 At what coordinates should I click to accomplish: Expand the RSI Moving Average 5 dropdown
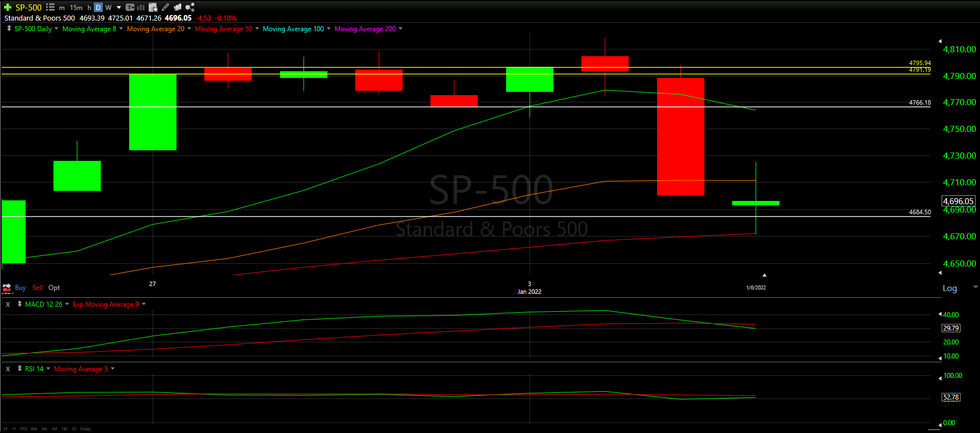click(x=112, y=368)
